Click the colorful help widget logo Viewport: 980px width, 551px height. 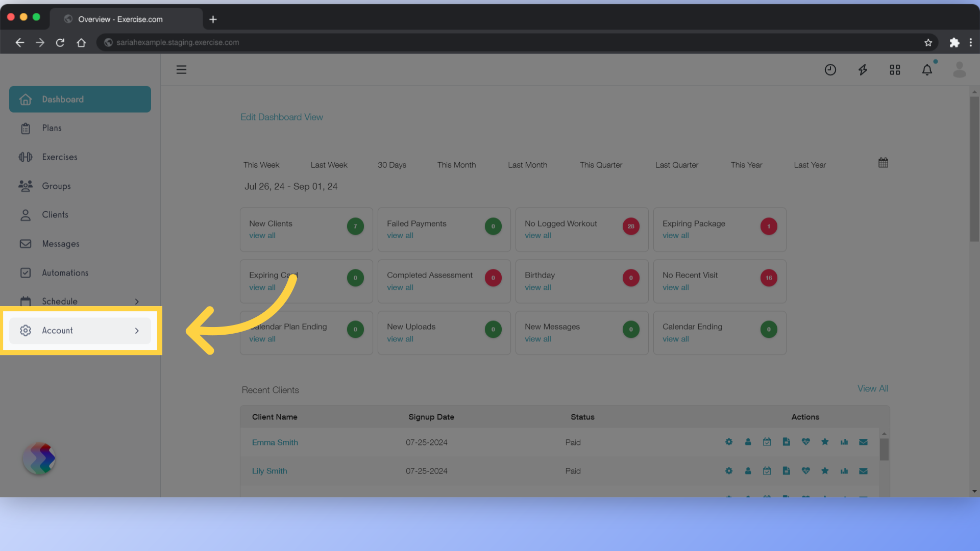[x=39, y=458]
